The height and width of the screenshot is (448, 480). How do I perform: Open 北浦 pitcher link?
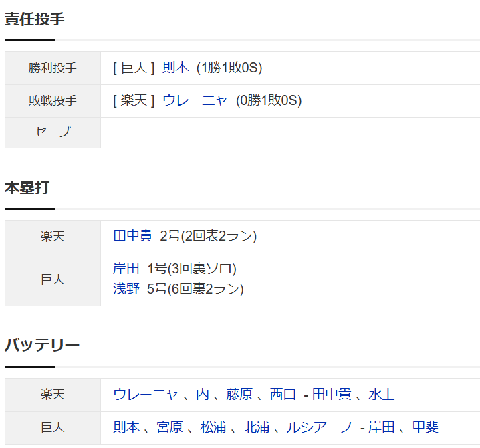(257, 427)
